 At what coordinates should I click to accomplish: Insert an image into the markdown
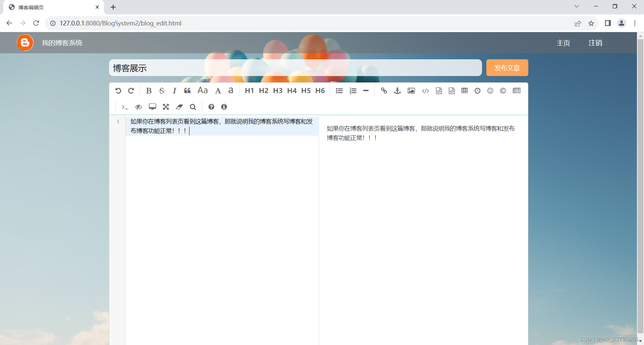pyautogui.click(x=411, y=90)
